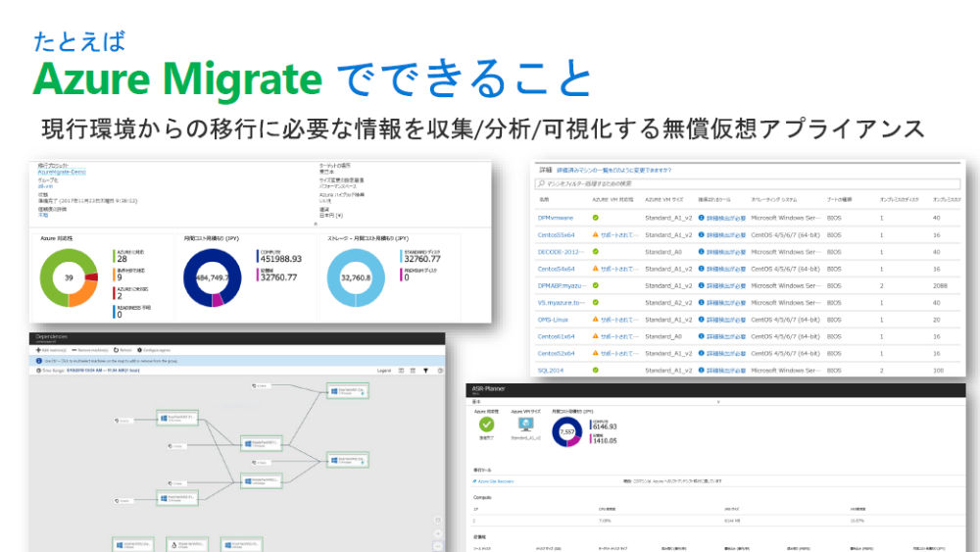980x552 pixels.
Task: Click DECODE-2012 machine link
Action: coord(561,252)
